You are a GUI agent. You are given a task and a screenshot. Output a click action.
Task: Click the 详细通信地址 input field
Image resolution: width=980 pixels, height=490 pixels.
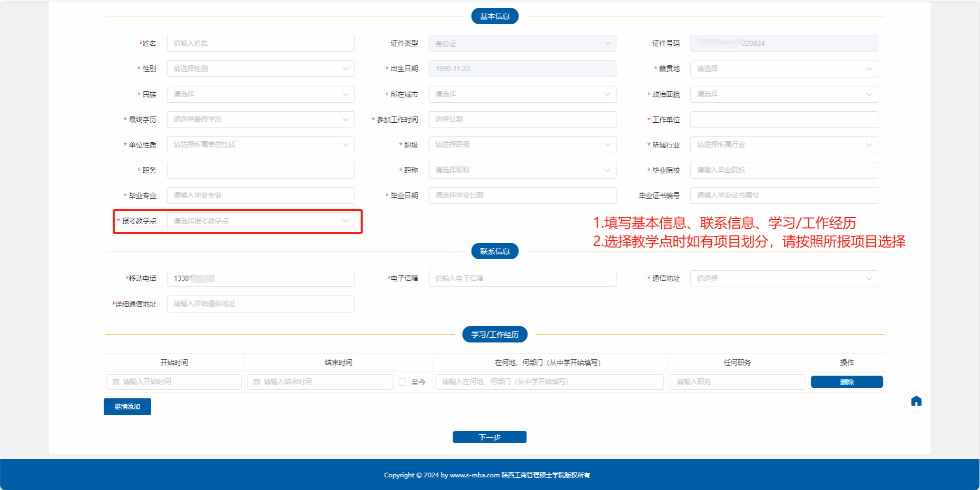point(260,304)
